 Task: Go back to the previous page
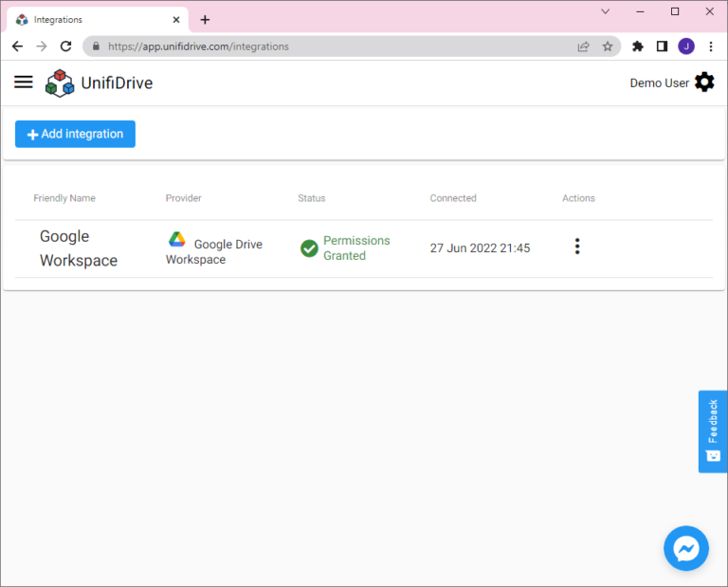pos(18,46)
